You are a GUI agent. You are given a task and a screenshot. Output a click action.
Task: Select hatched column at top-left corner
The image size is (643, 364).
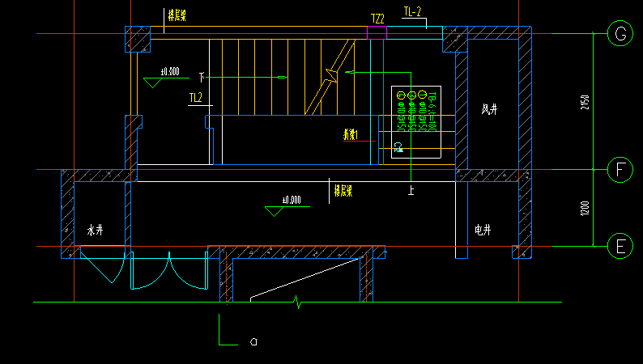pyautogui.click(x=138, y=40)
